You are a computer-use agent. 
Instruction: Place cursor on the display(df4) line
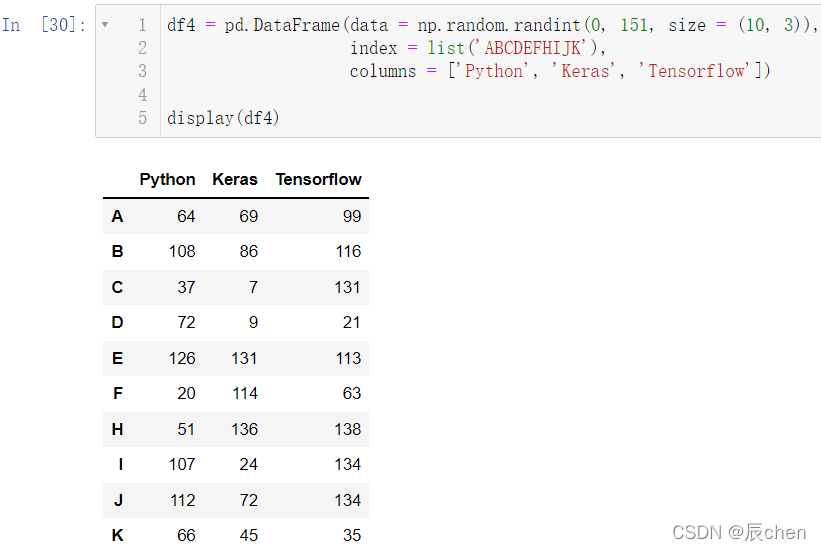tap(223, 118)
